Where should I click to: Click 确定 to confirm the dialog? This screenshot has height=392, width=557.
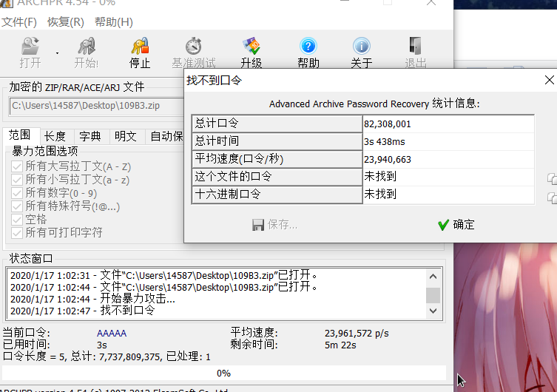[x=456, y=224]
